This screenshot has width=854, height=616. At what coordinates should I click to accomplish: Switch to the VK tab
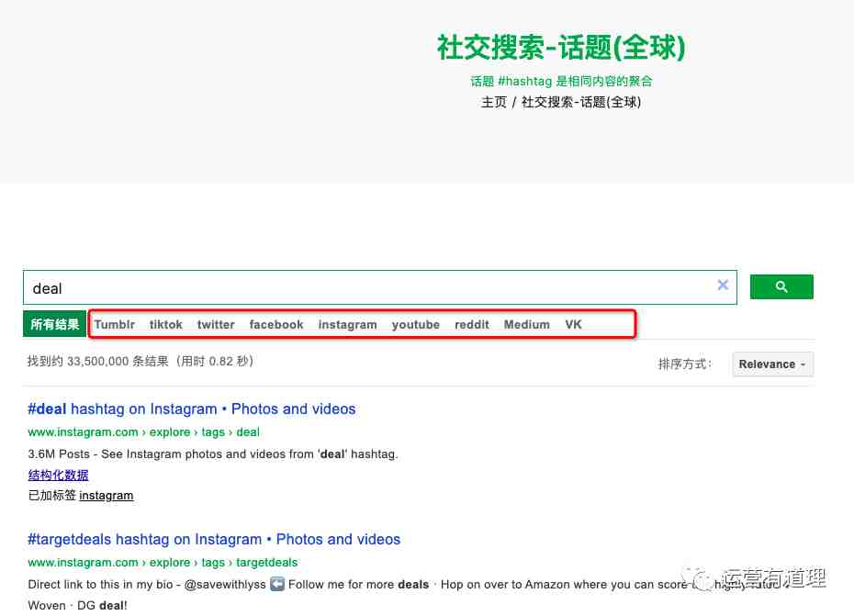click(574, 325)
